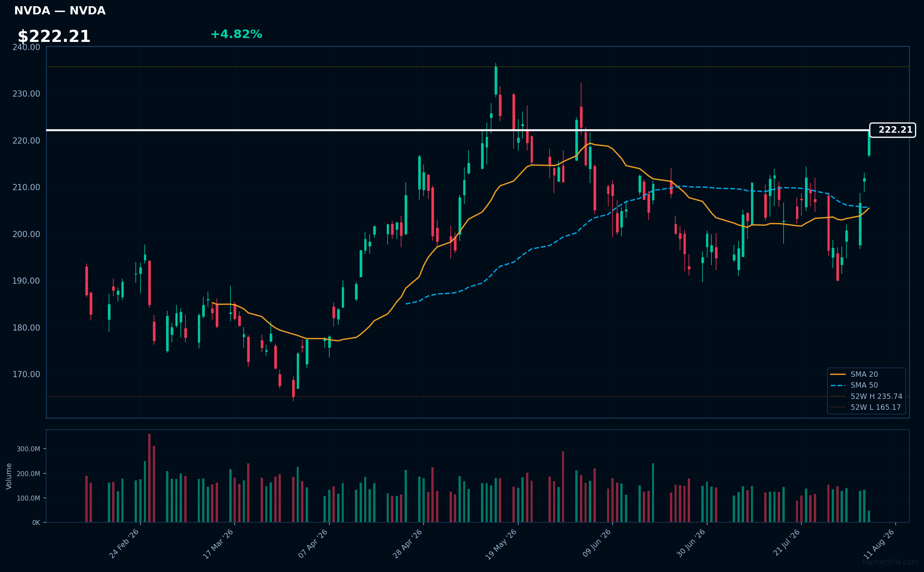Click the 0K volume axis label
Screen dimensions: 924x572
click(36, 523)
